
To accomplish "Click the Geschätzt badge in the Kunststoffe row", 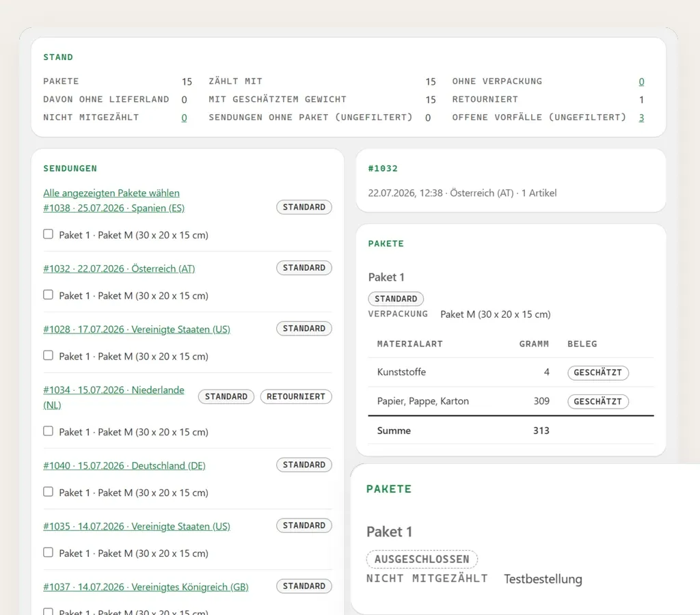I will pyautogui.click(x=597, y=372).
